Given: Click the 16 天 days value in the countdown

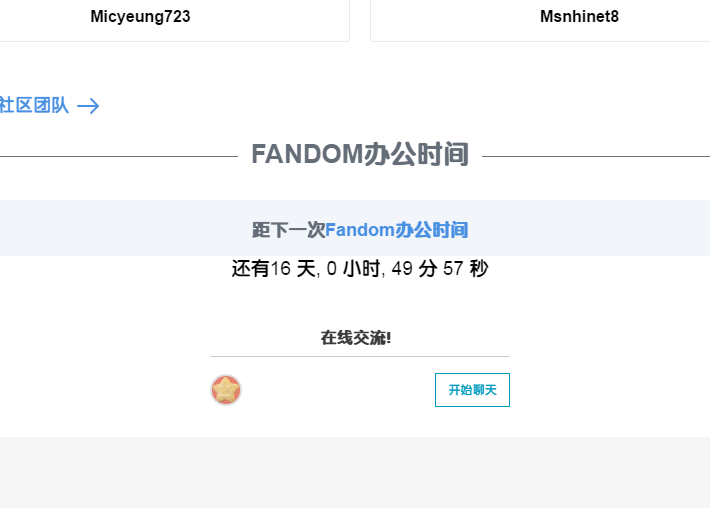Looking at the screenshot, I should point(293,268).
